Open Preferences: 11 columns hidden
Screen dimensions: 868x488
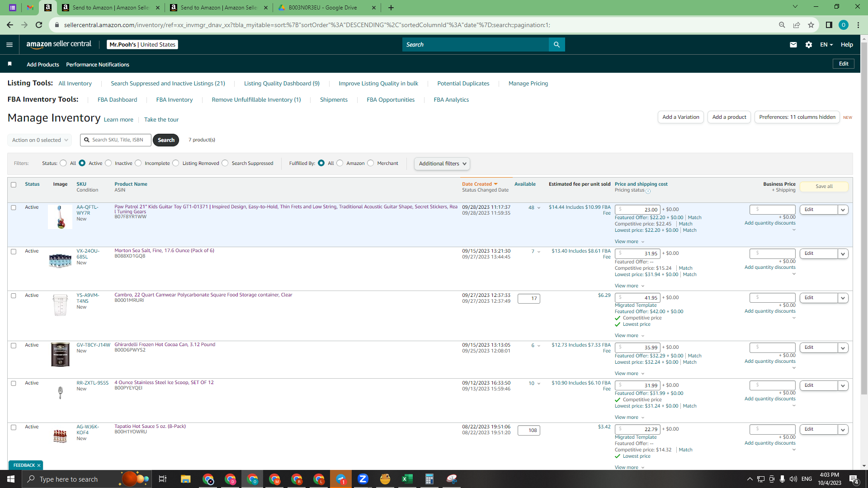(797, 117)
